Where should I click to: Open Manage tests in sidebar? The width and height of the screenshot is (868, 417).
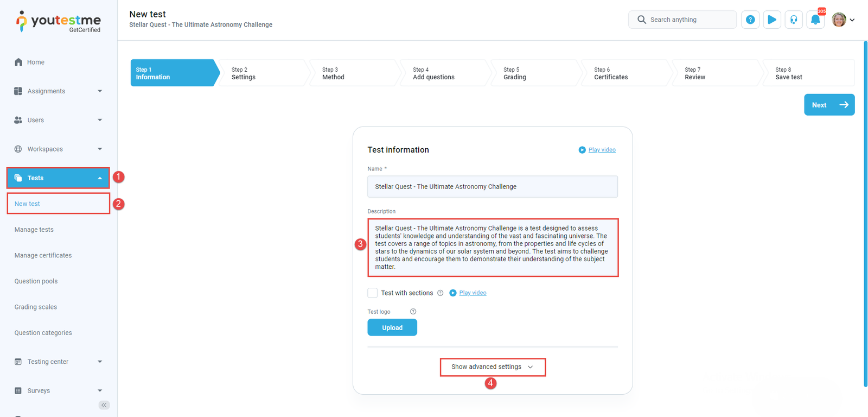(34, 230)
